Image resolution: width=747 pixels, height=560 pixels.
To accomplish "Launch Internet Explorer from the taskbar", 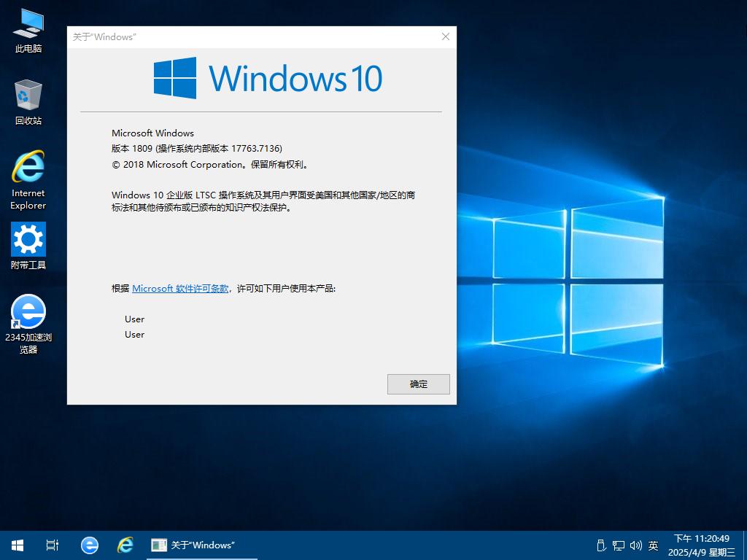I will [x=125, y=545].
